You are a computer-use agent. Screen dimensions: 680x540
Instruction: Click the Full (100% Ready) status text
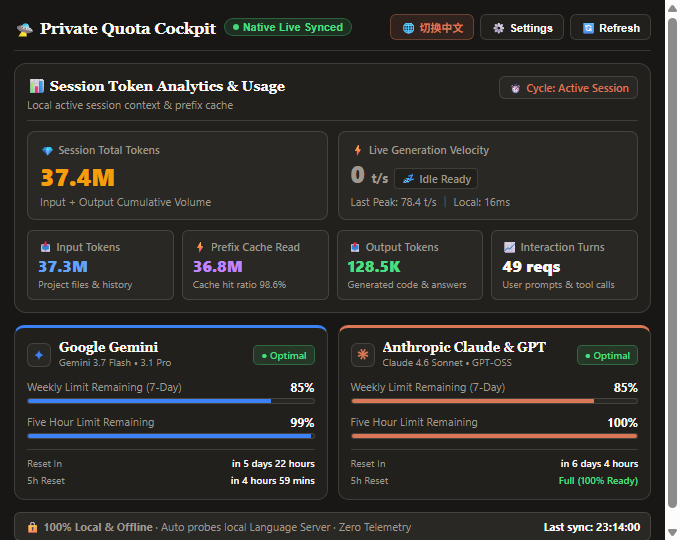pyautogui.click(x=598, y=481)
